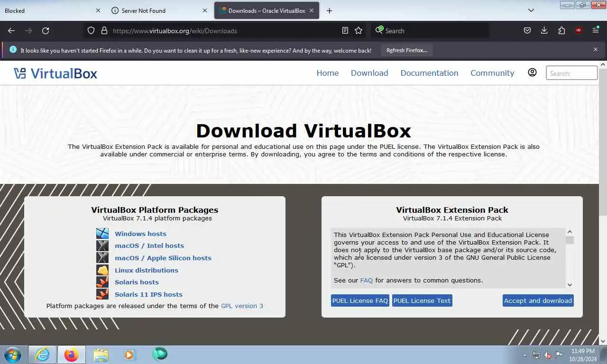Click the site Search input field

tap(572, 73)
